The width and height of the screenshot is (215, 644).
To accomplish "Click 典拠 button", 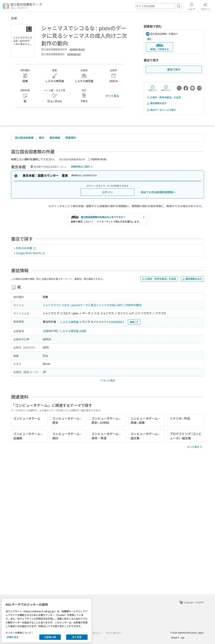I will 134,322.
